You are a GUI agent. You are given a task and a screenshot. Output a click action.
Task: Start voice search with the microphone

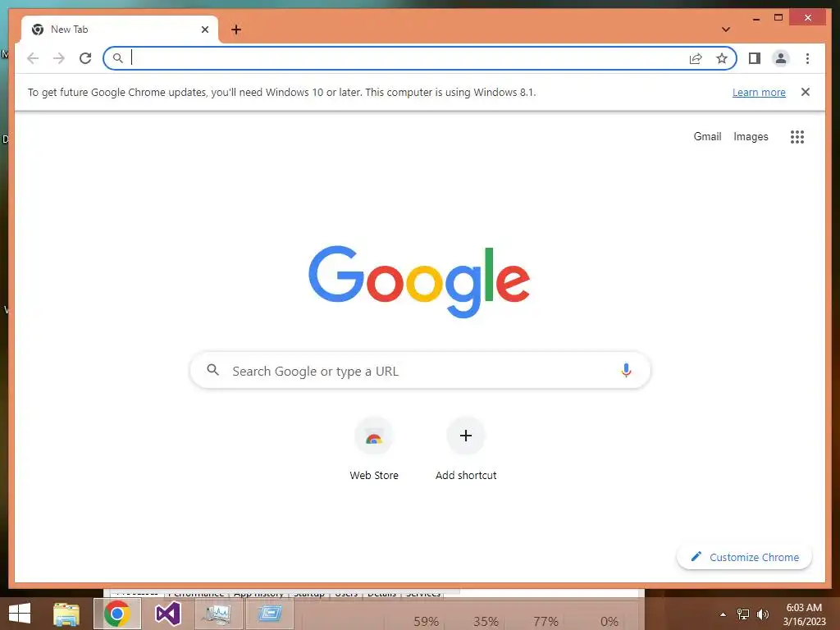[626, 370]
